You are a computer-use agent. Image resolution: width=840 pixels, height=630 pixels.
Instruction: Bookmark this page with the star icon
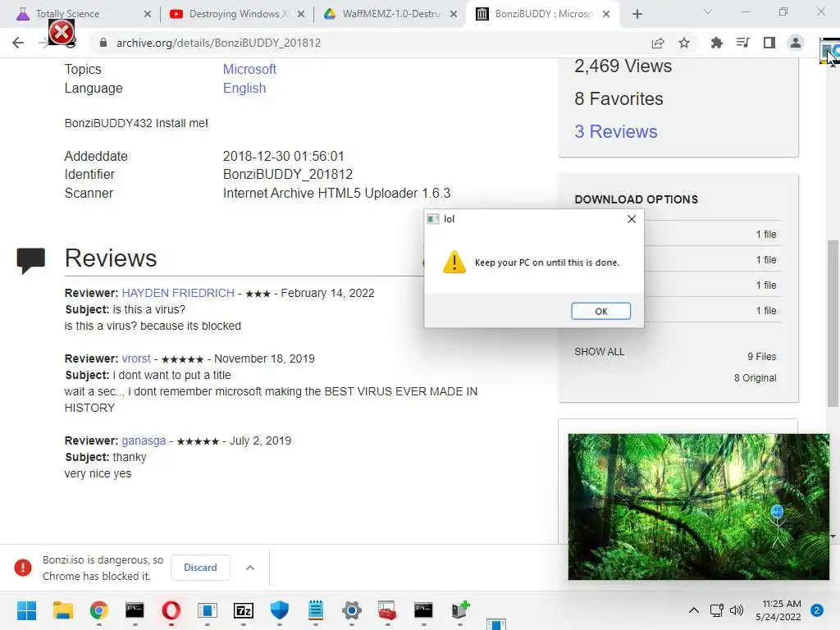point(684,43)
